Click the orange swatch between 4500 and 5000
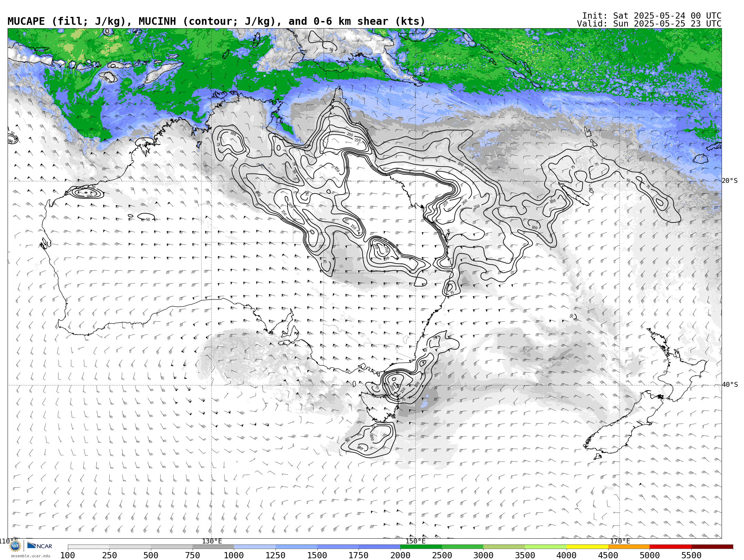Screen dimensions: 744x560 coord(629,547)
